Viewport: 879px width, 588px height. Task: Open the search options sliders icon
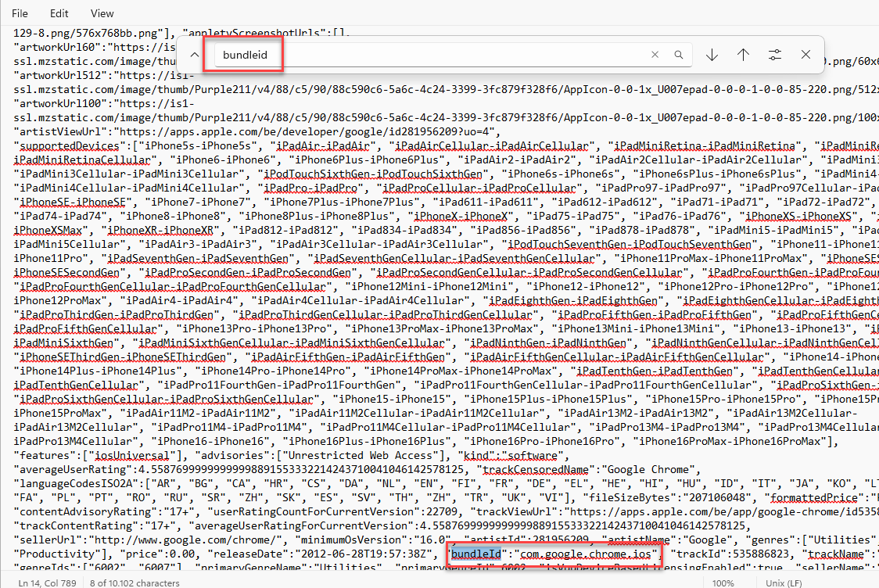point(774,55)
